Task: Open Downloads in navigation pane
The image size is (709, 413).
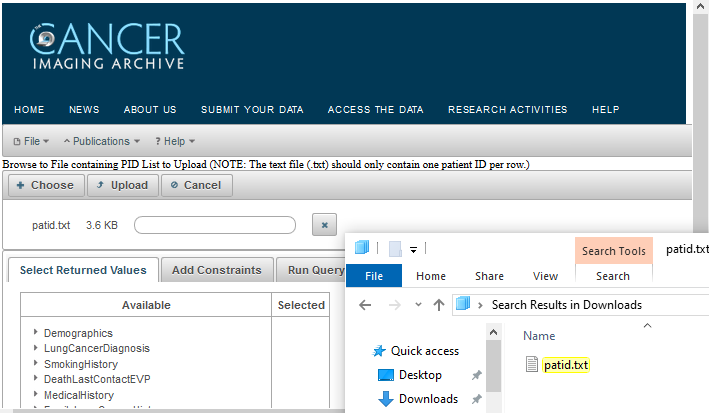Action: click(x=428, y=399)
